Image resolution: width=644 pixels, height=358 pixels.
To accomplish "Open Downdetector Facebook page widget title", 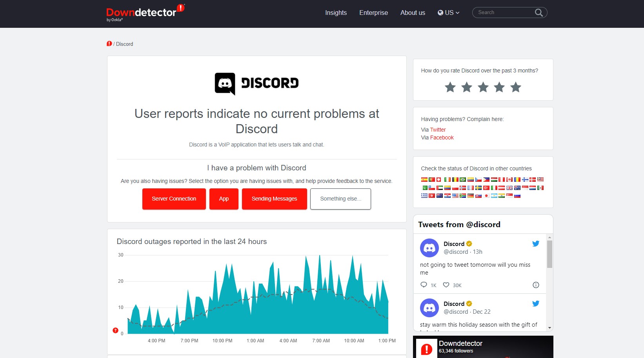I will point(460,344).
